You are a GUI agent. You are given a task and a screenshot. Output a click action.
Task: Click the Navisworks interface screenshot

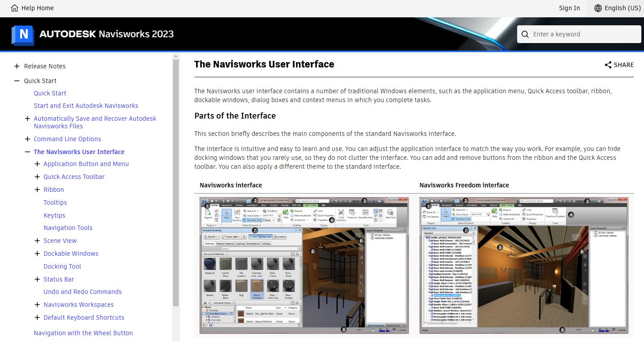[x=304, y=266]
